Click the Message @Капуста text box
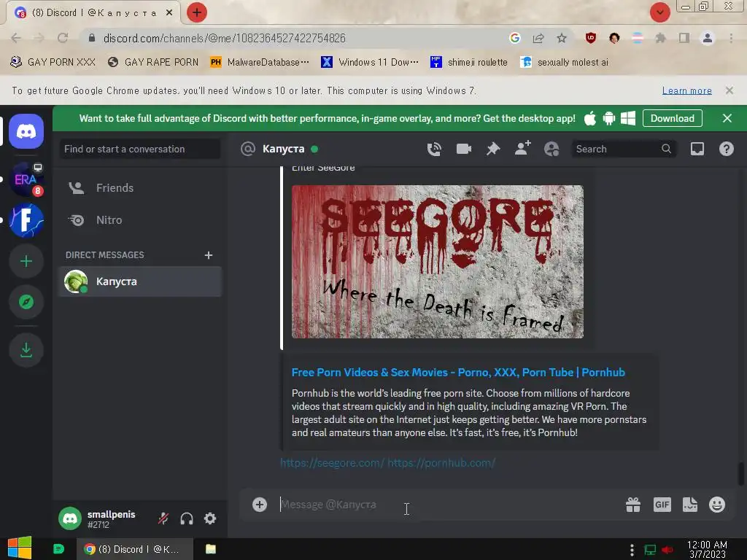 pyautogui.click(x=448, y=505)
